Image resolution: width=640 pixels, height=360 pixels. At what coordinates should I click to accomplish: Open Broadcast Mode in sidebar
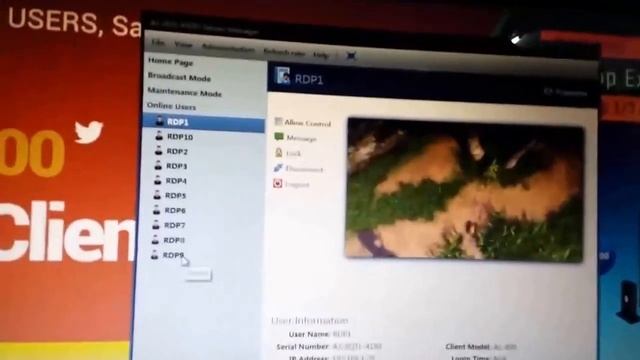179,77
